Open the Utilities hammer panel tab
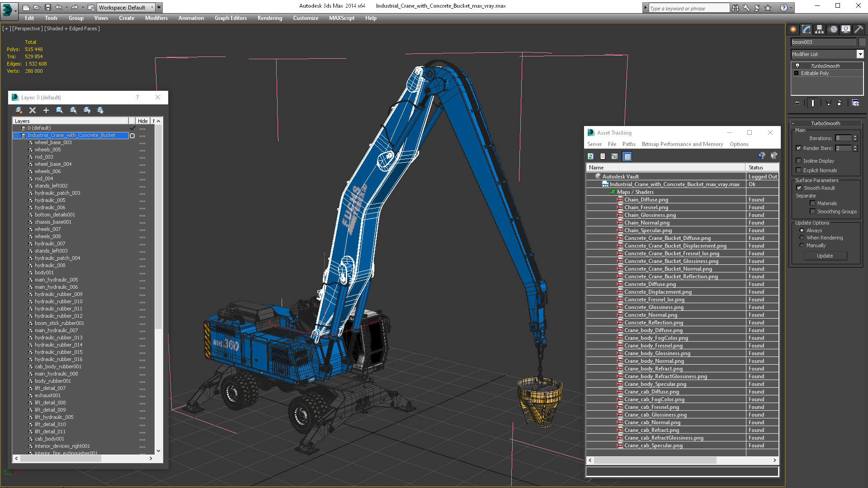Image resolution: width=868 pixels, height=488 pixels. click(x=859, y=29)
